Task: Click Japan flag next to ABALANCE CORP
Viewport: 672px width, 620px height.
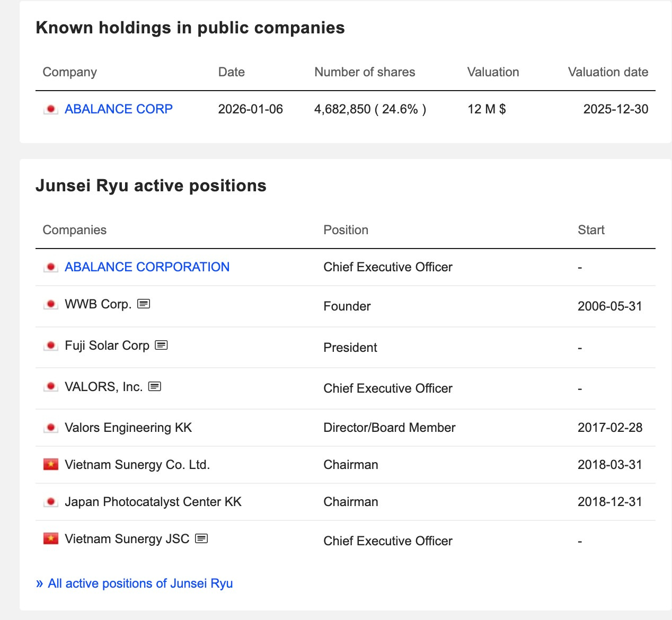Action: [x=51, y=109]
